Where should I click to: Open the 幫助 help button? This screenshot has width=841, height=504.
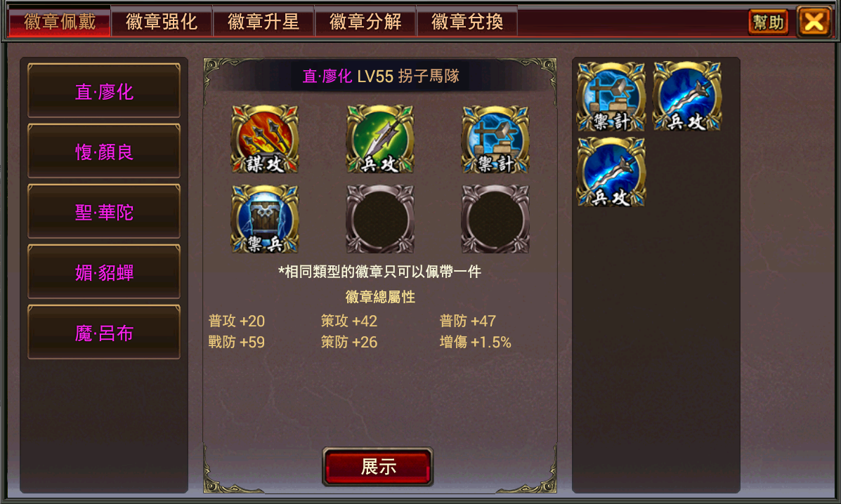point(769,22)
